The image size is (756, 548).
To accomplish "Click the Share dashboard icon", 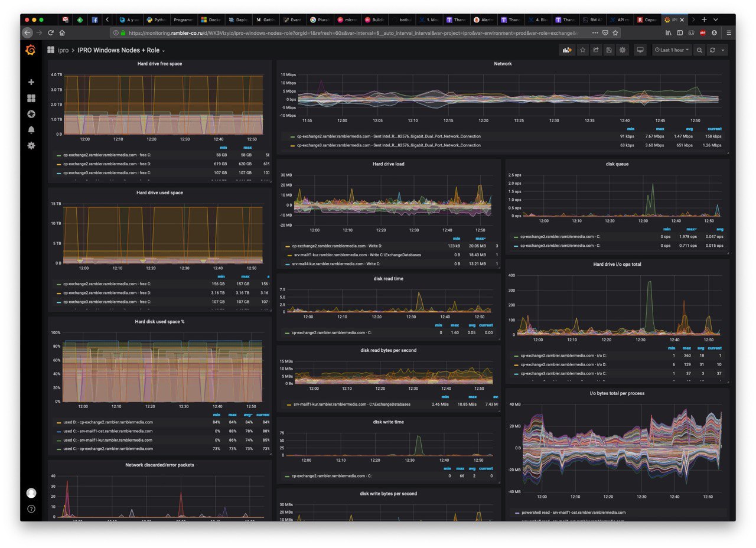I will (x=596, y=50).
